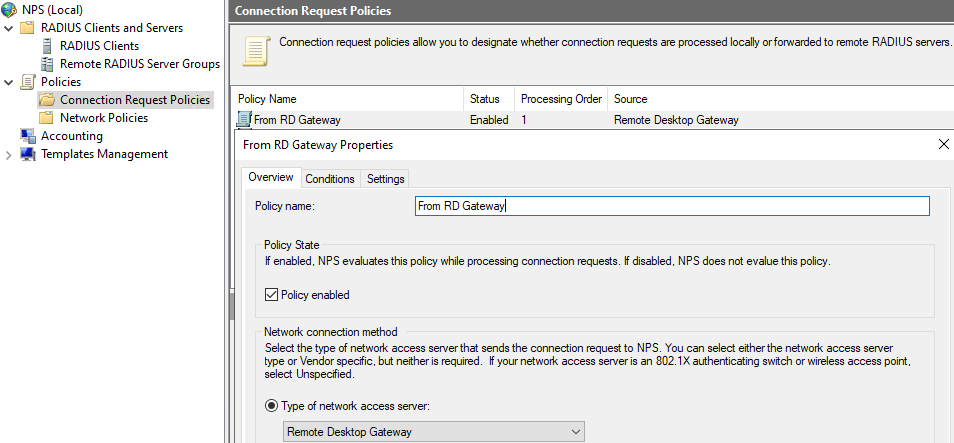This screenshot has height=443, width=954.
Task: Switch to the Settings tab
Action: 386,179
